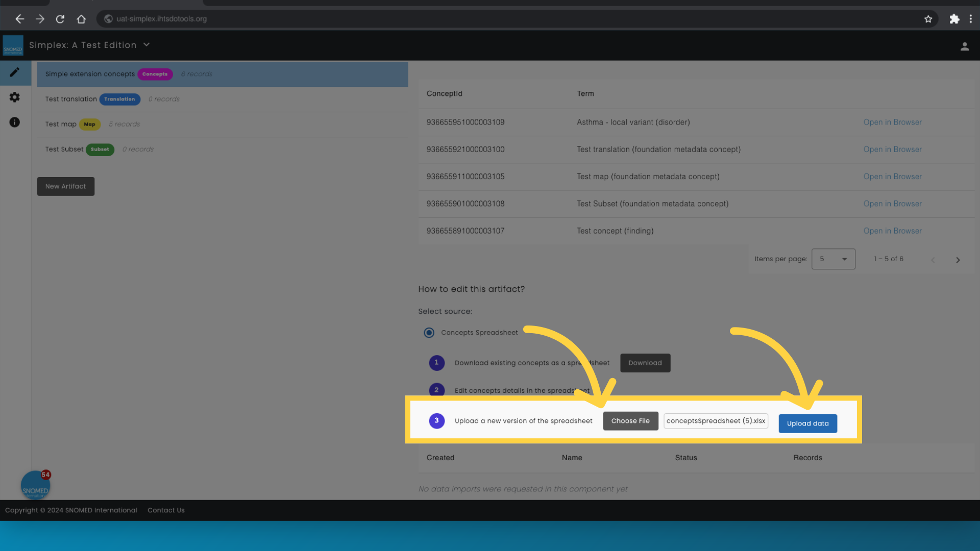Screen dimensions: 980x551
Task: Click Download button for existing concepts
Action: pyautogui.click(x=645, y=363)
